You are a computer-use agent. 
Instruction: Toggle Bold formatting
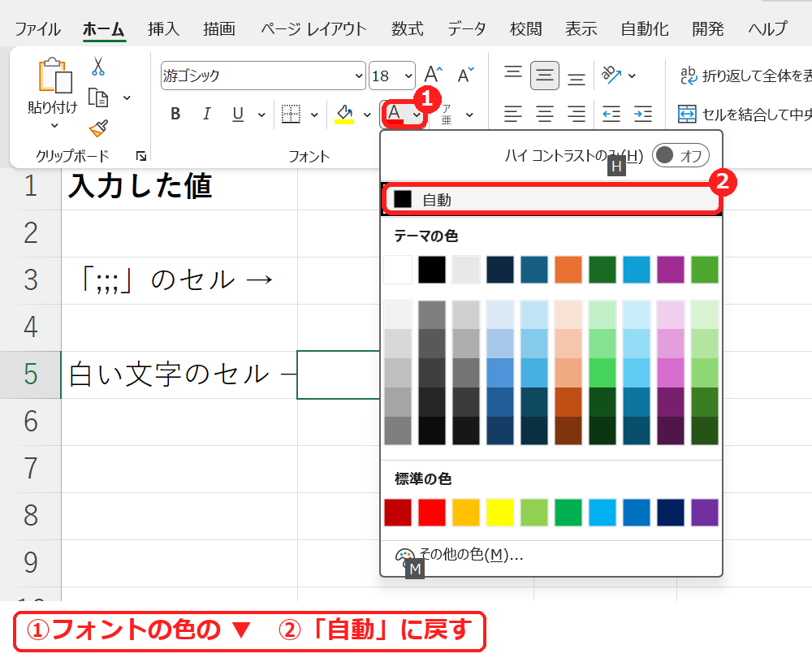tap(175, 114)
